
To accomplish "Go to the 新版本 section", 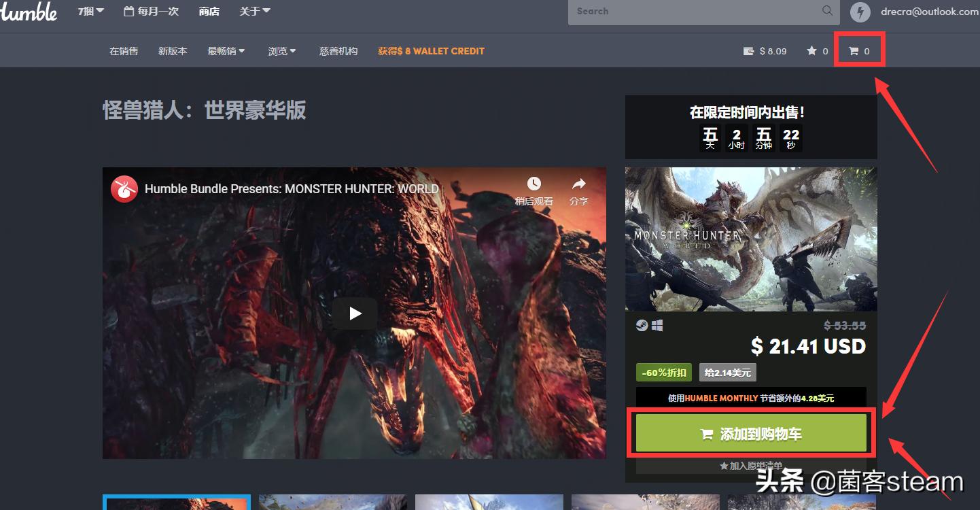I will [173, 51].
